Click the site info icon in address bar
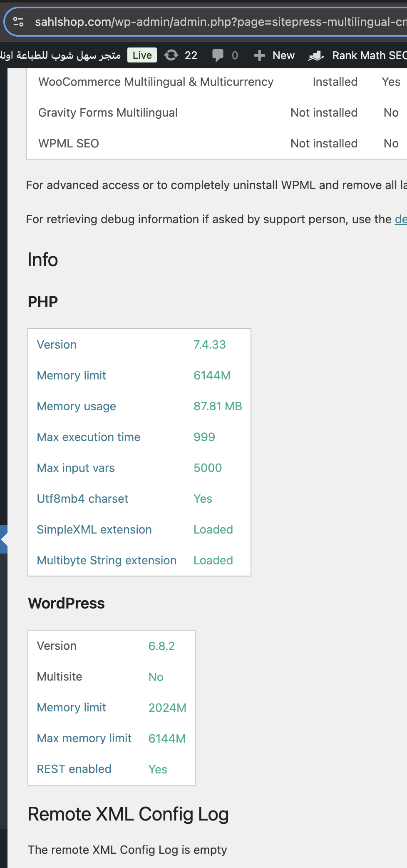The width and height of the screenshot is (407, 868). (x=18, y=22)
